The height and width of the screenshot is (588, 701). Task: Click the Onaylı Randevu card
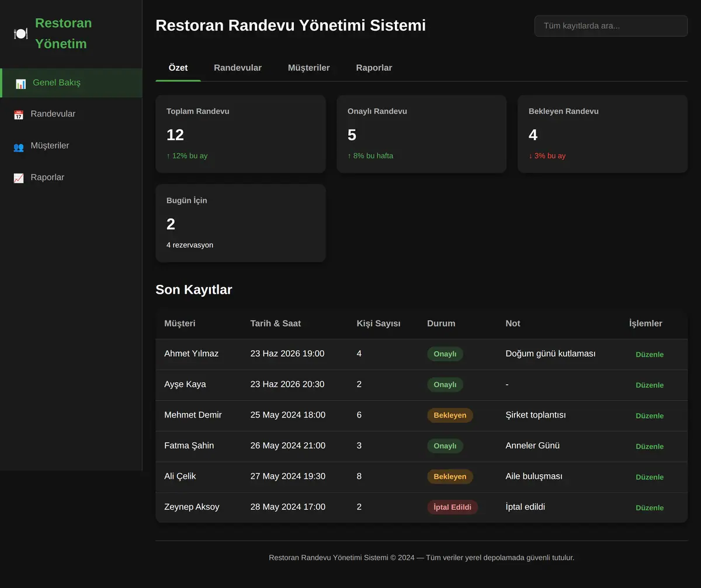(422, 134)
